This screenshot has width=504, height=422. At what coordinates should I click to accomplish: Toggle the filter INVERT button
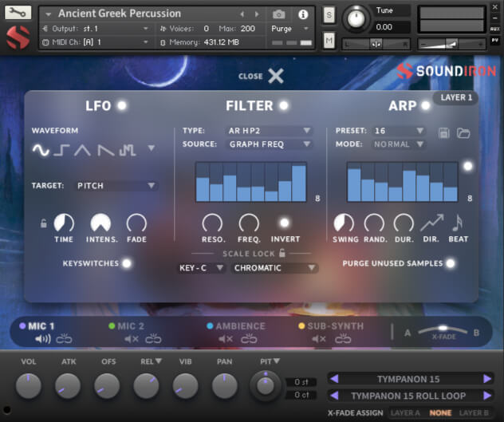pyautogui.click(x=285, y=223)
